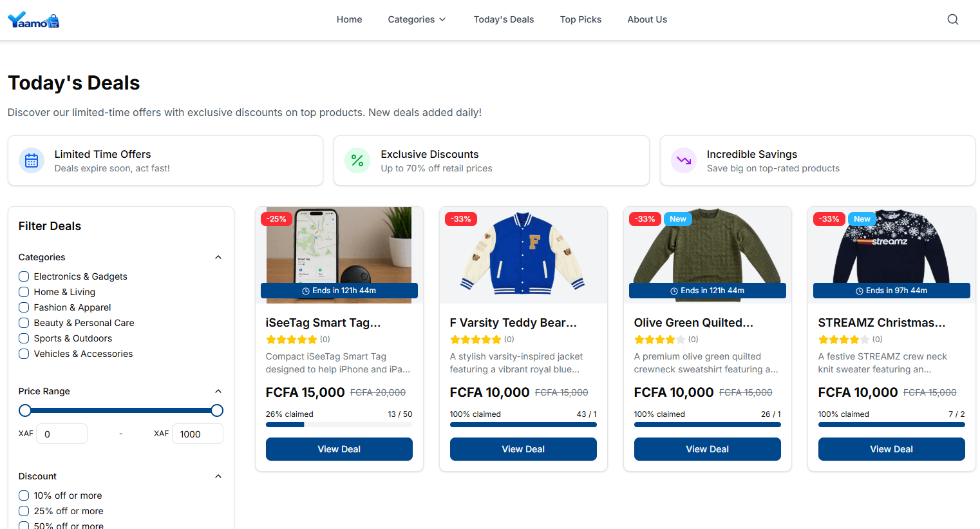Click the -25% badge on iSeeTag
Viewport: 980px width, 529px height.
278,219
